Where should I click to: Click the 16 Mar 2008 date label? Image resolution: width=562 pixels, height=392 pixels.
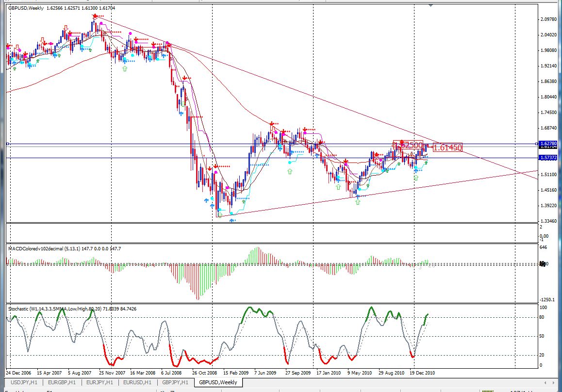coord(143,373)
